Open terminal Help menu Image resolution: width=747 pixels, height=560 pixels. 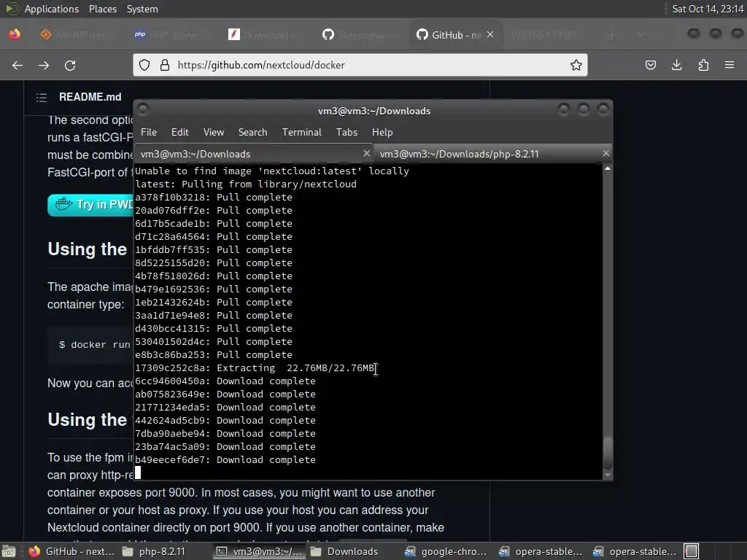(x=382, y=133)
